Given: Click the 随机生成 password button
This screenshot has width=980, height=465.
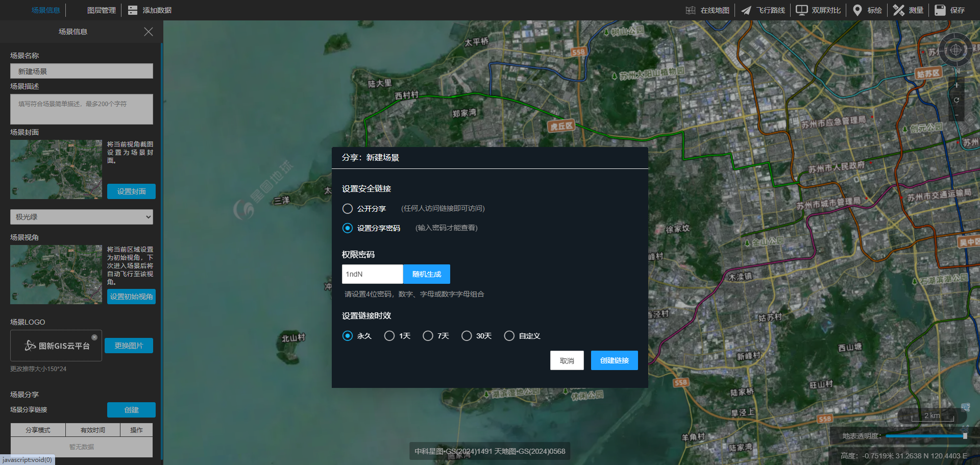Looking at the screenshot, I should 426,274.
